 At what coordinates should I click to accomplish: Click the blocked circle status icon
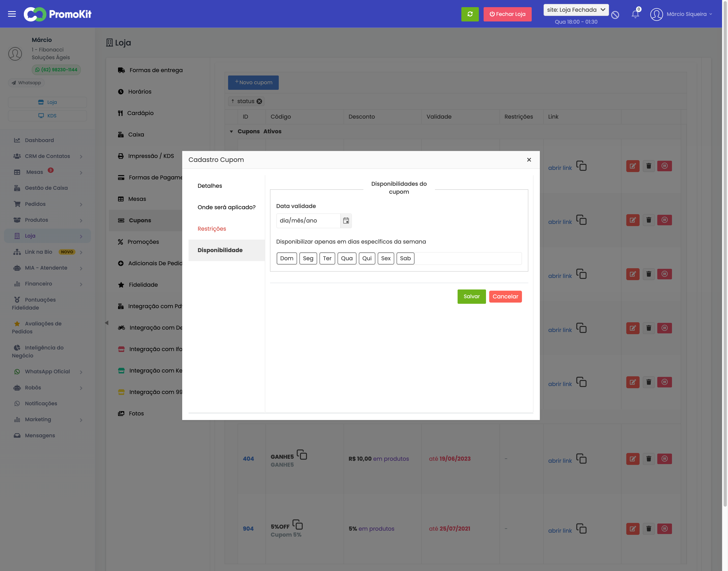tap(615, 15)
